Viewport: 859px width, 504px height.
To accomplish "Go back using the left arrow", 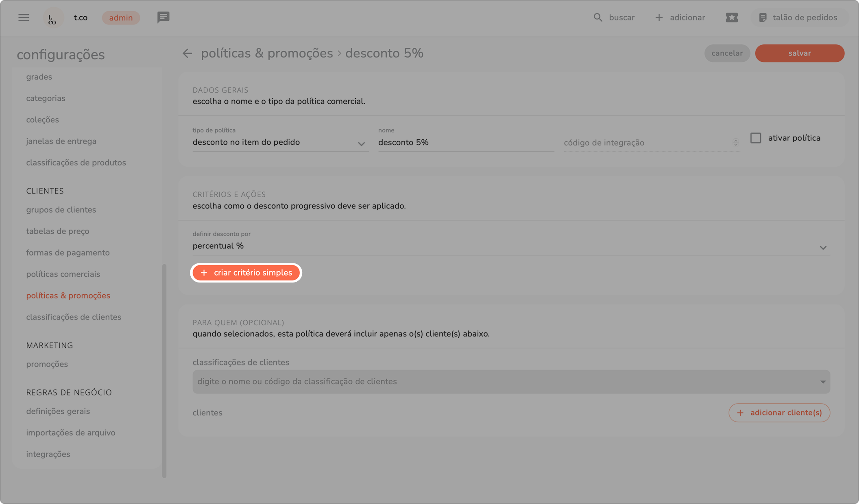I will click(x=187, y=53).
